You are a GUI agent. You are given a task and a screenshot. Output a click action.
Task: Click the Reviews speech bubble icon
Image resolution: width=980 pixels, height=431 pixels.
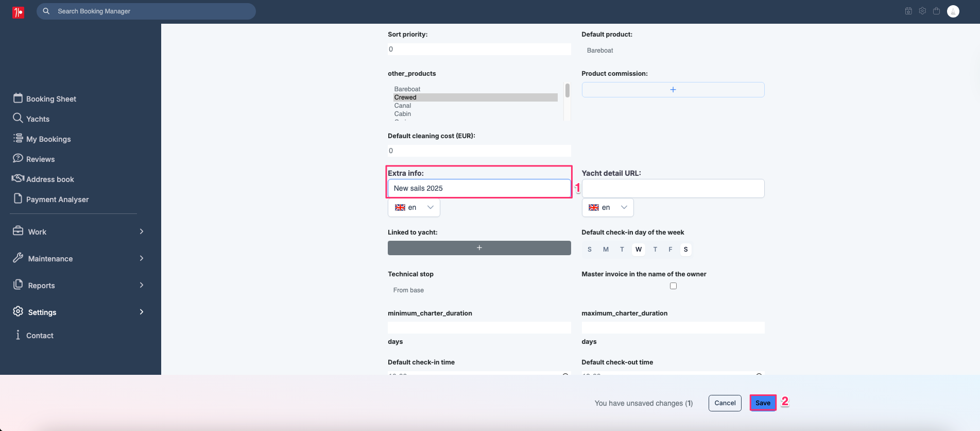coord(18,158)
